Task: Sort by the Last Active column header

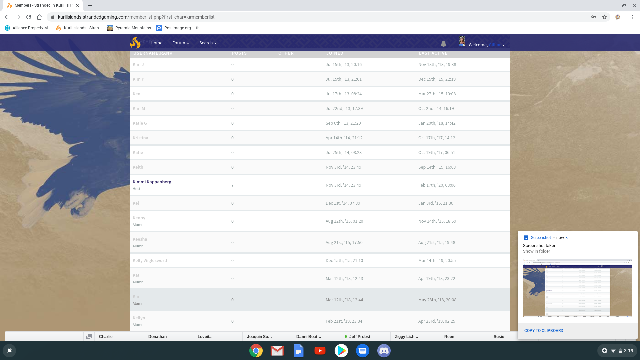Action: point(433,53)
